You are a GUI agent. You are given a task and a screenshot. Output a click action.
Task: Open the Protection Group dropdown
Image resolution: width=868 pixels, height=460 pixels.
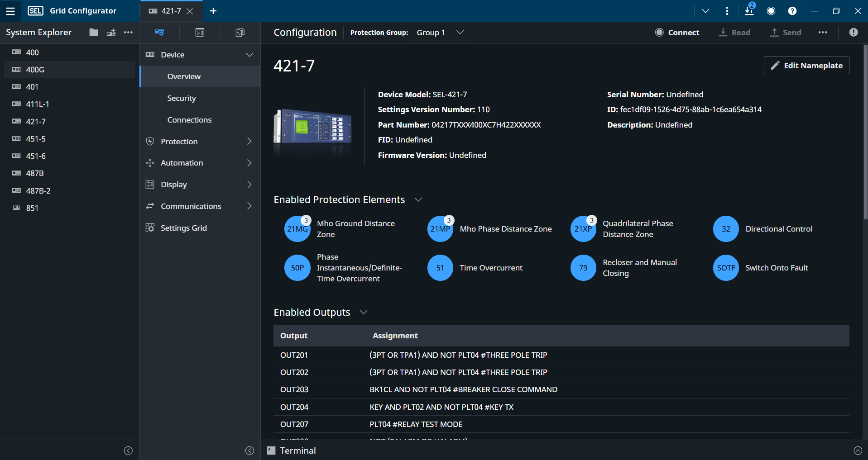[439, 33]
